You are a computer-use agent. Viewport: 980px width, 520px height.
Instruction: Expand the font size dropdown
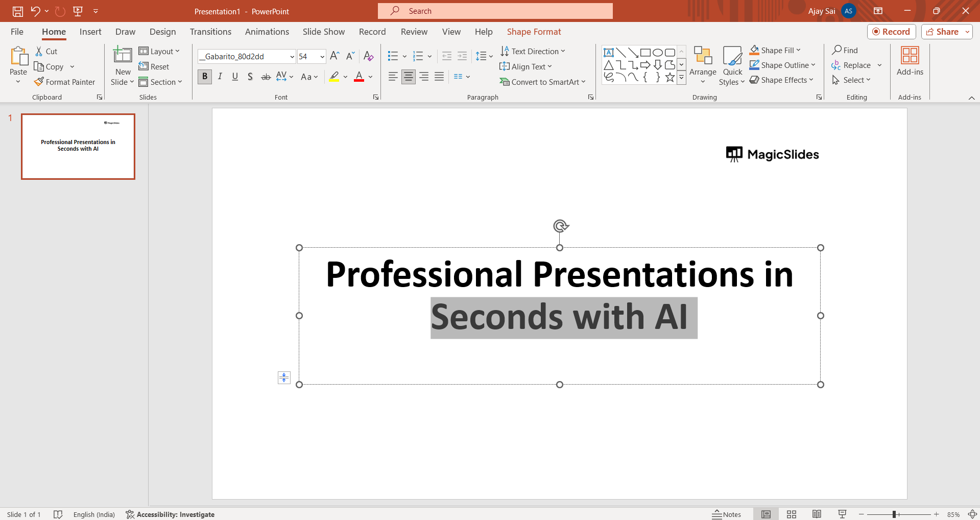pyautogui.click(x=322, y=57)
